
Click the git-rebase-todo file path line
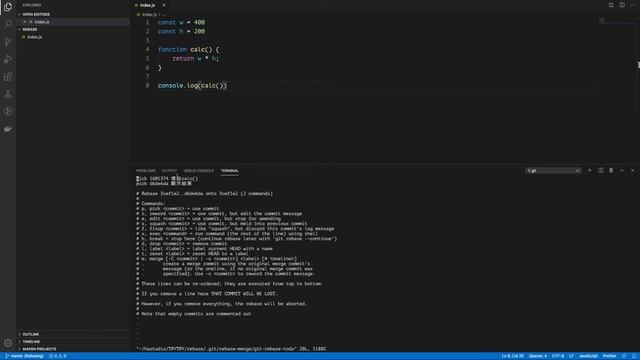click(231, 349)
